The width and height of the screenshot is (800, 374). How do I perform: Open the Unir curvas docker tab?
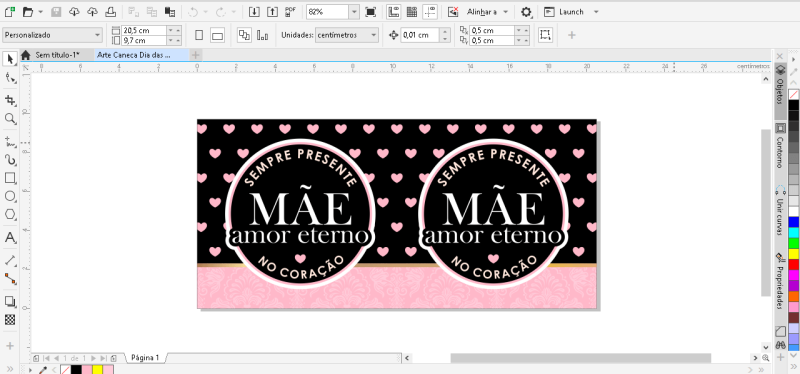pyautogui.click(x=780, y=211)
